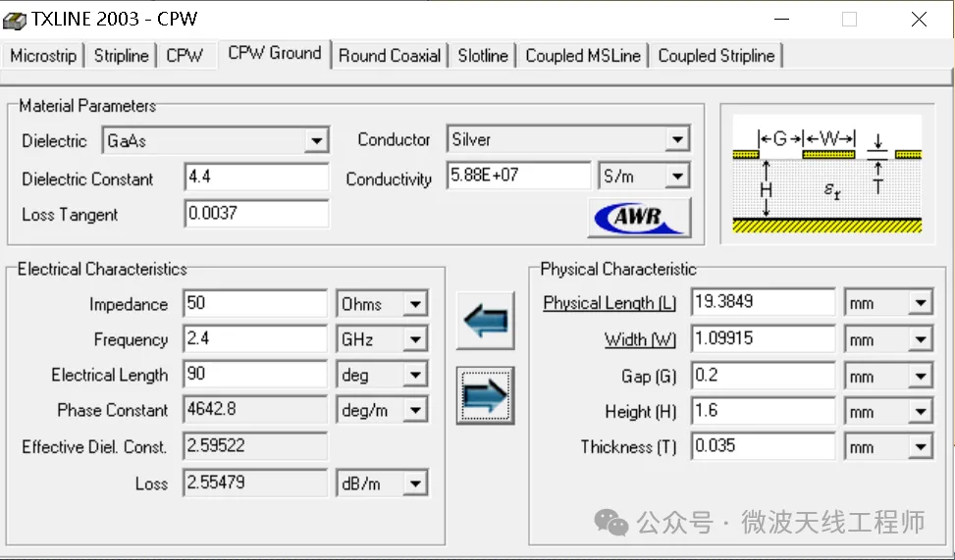Select the CPW Ground tab
955x560 pixels.
275,54
